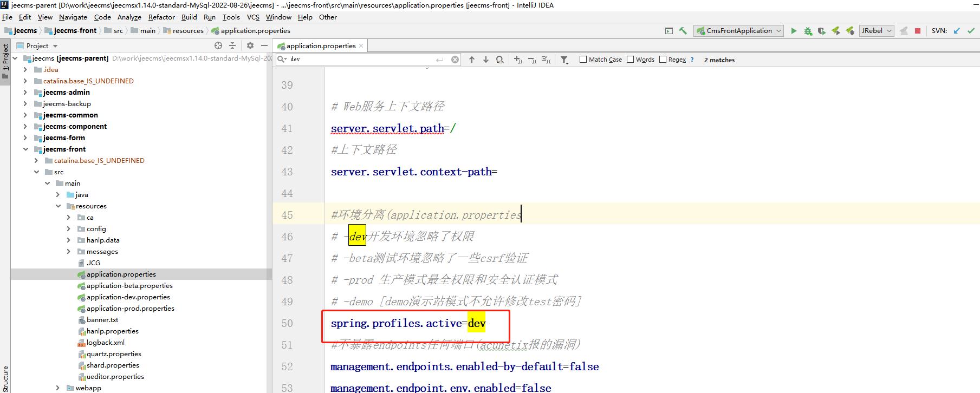Clear the search field text
Viewport: 980px width, 393px height.
click(455, 60)
